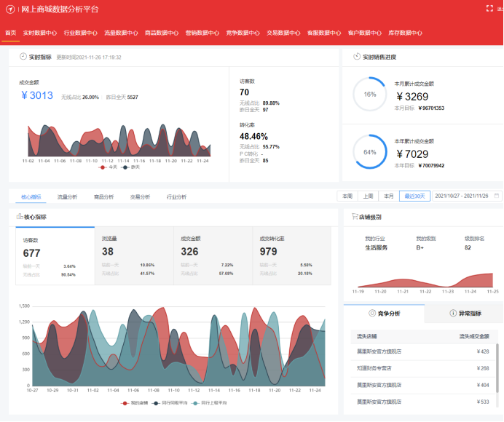Switch to the 流量分析 tab
This screenshot has width=504, height=422.
click(x=67, y=196)
